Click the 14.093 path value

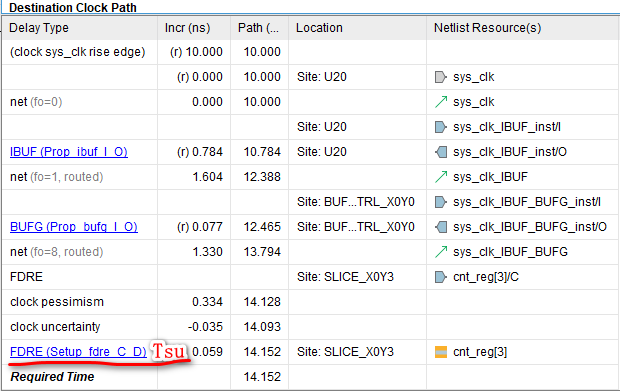tap(262, 327)
